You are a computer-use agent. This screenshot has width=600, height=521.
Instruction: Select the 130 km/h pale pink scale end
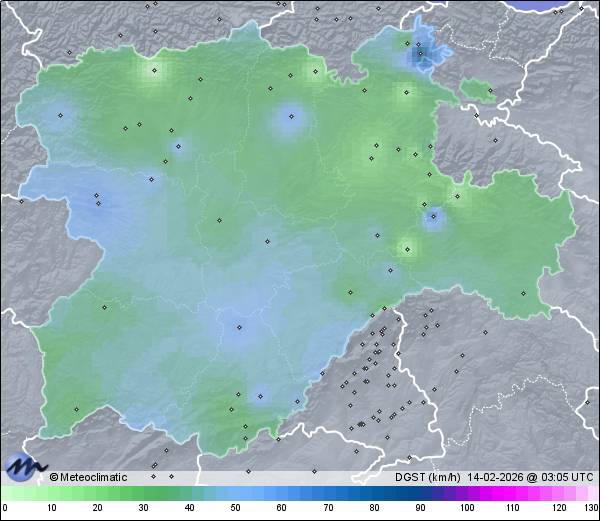coord(594,493)
